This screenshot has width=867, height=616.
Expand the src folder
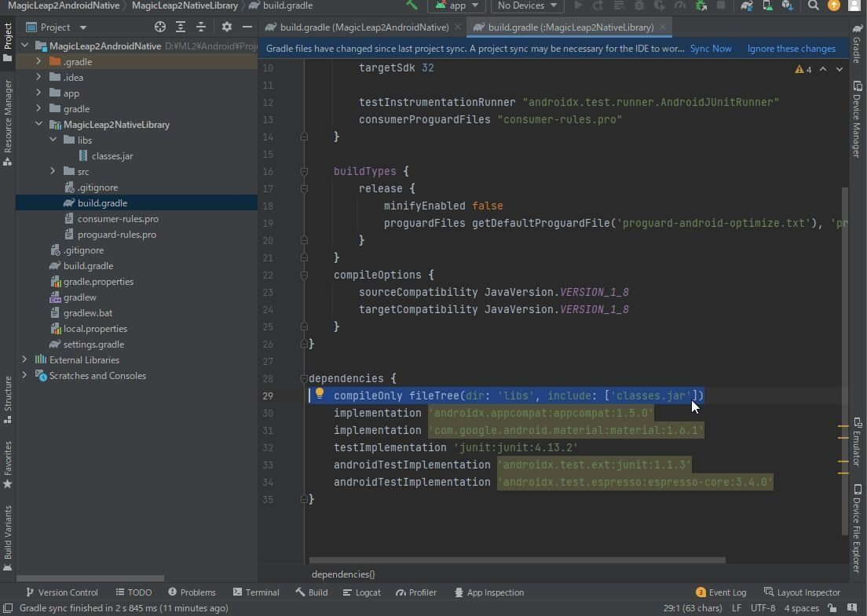[x=53, y=171]
